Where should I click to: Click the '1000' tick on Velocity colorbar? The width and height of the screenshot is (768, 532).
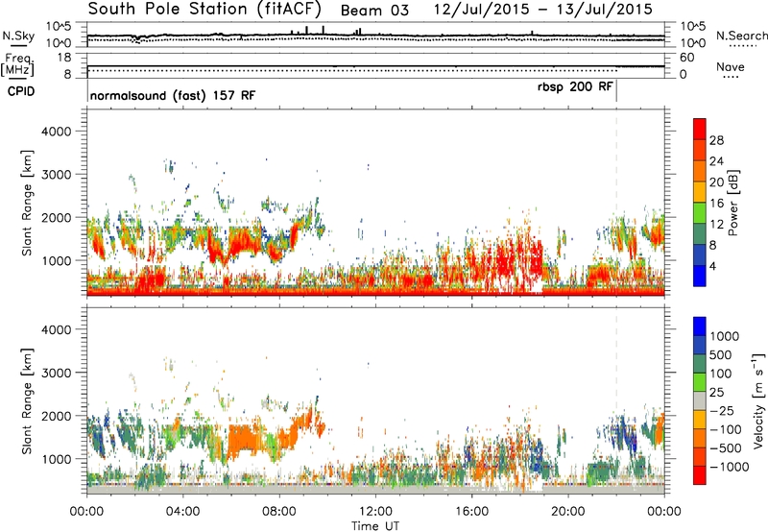tap(724, 336)
